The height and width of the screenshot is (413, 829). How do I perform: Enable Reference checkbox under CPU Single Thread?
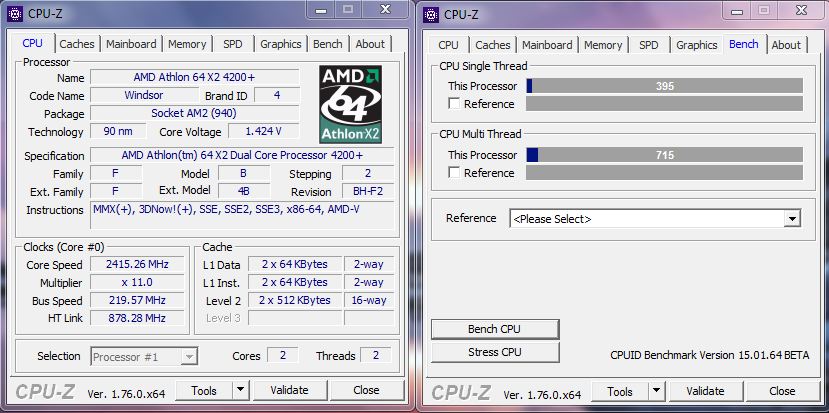pos(454,104)
